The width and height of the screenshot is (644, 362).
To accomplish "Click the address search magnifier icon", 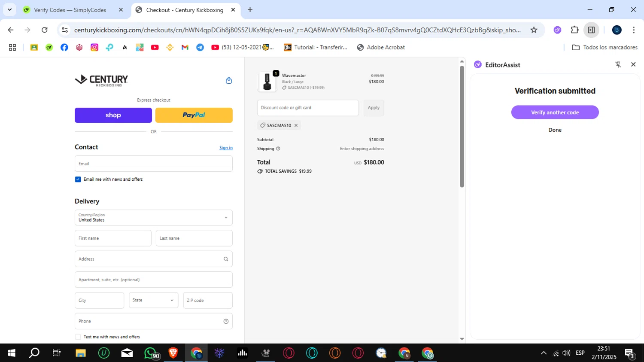I will 226,259.
